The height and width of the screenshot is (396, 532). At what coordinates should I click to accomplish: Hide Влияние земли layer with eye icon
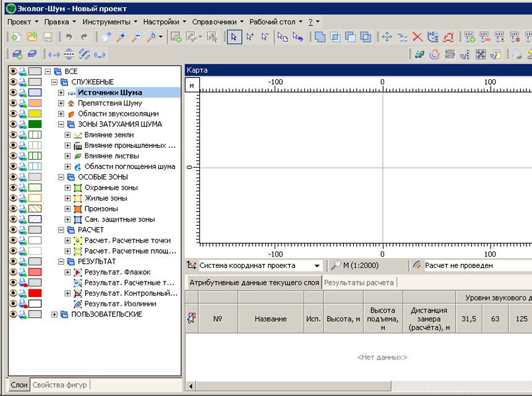click(13, 134)
